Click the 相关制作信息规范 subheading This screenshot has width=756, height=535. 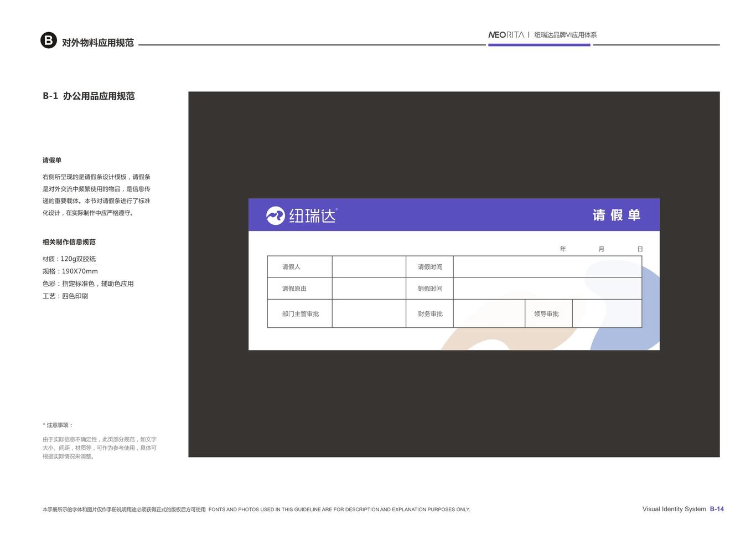(x=69, y=242)
